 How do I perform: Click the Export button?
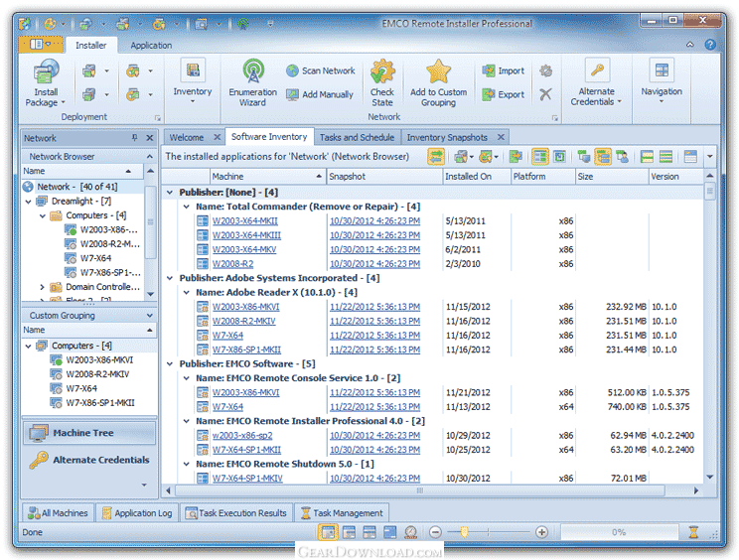[503, 94]
